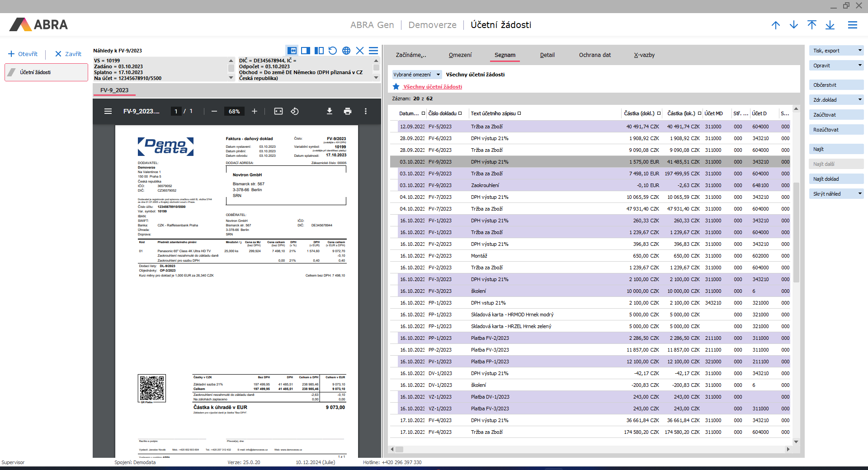Click the PDF page number field
Screen dimensions: 868x470
(176, 111)
